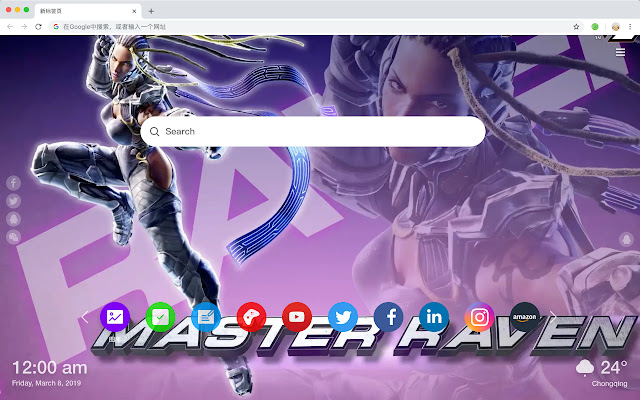Click the WeChat icon in left sidebar

click(13, 237)
